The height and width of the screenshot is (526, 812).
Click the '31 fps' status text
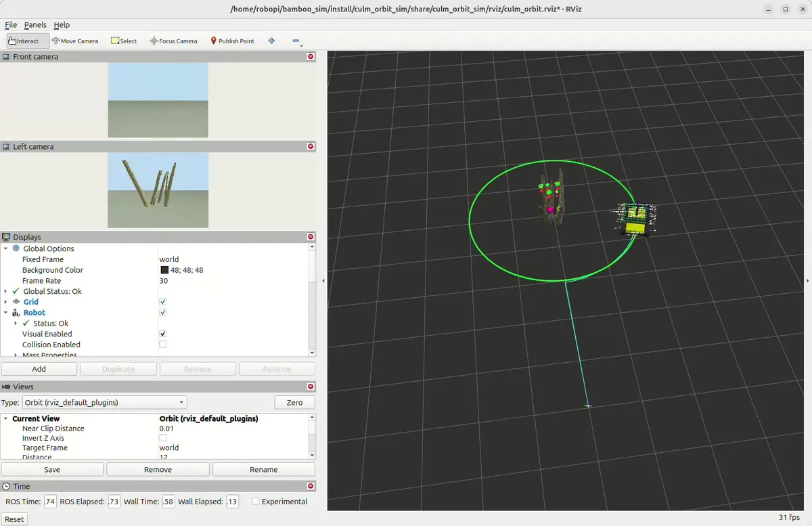790,518
